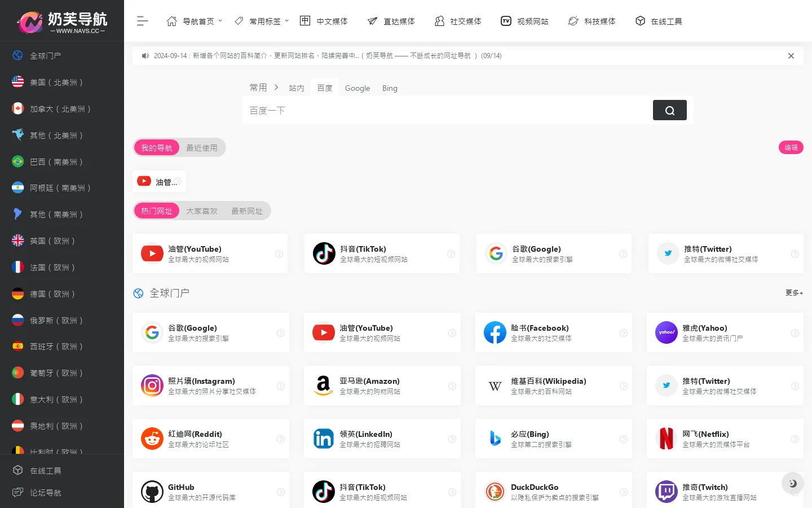Click detail arrow on 领英(LinkedIn) card

pos(452,439)
